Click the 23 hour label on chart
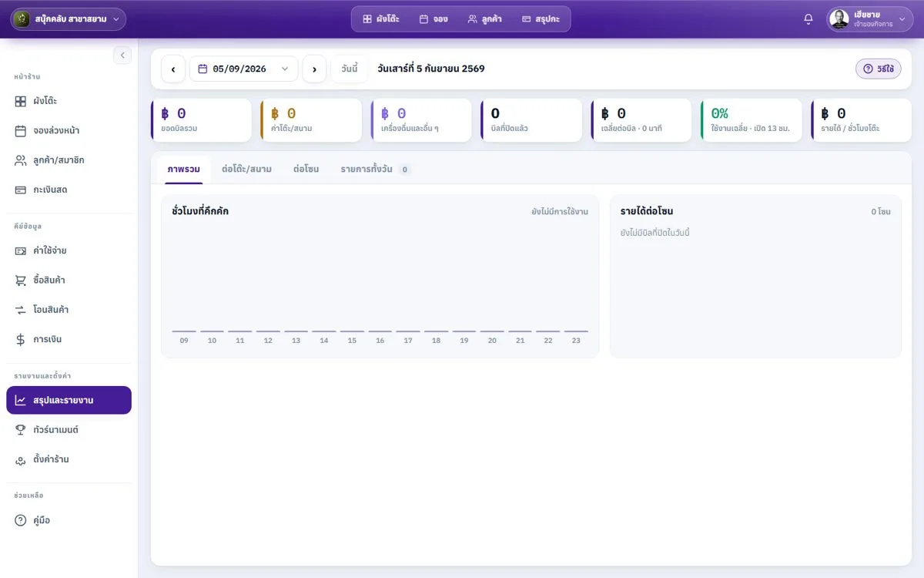The width and height of the screenshot is (924, 578). [576, 341]
